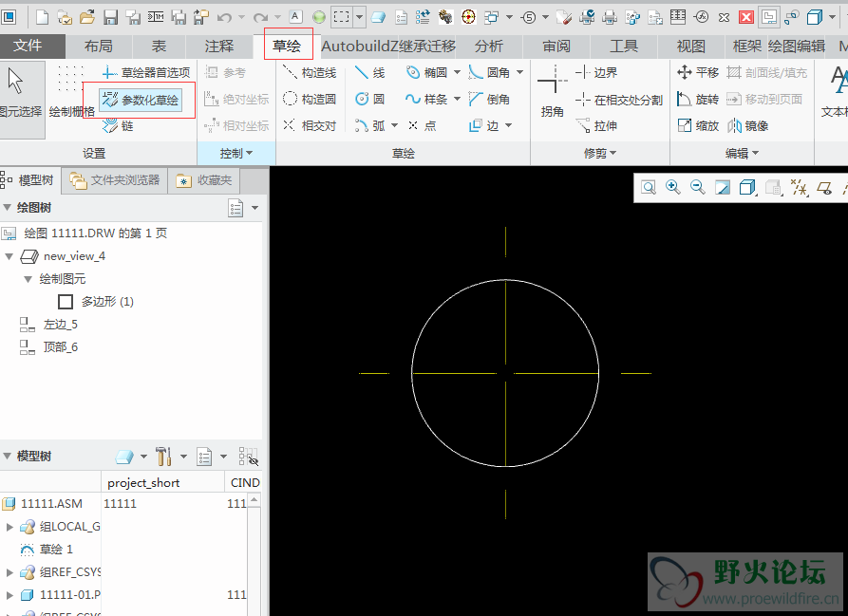Toggle the 链 chain option
Viewport: 848px width, 616px height.
coord(118,125)
